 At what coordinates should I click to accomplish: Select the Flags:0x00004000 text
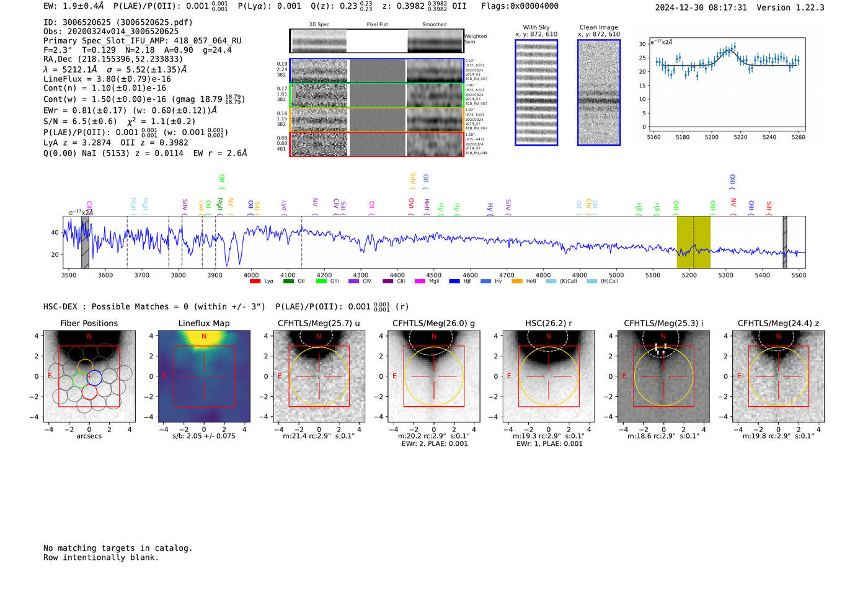(520, 6)
